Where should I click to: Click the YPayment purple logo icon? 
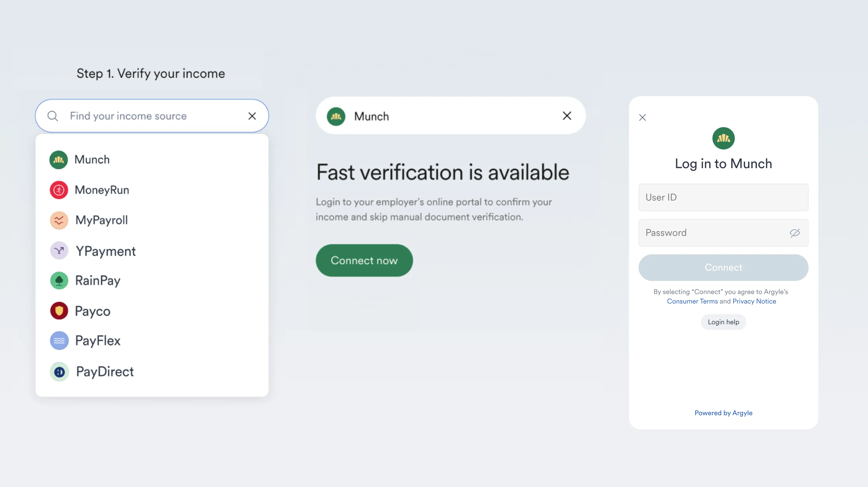pos(59,251)
